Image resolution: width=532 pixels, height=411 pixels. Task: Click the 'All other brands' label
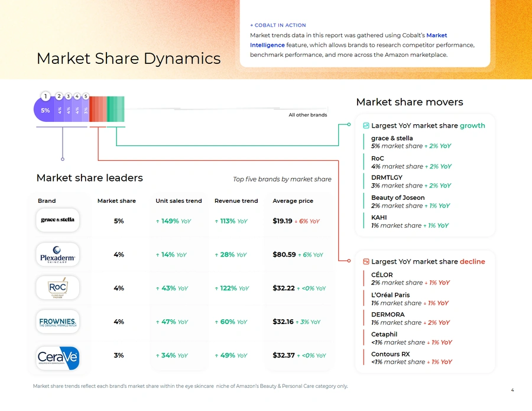coord(308,115)
